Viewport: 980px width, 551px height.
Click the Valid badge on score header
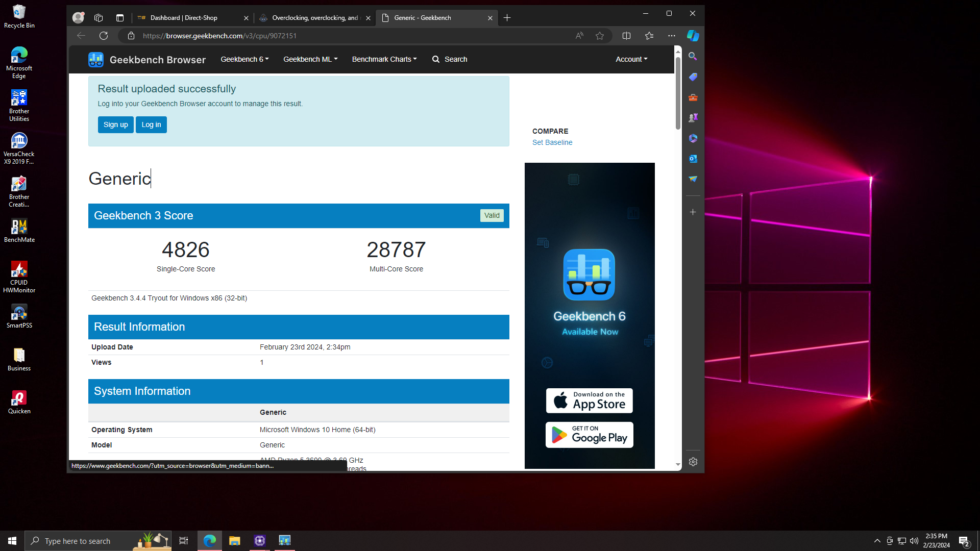(492, 215)
